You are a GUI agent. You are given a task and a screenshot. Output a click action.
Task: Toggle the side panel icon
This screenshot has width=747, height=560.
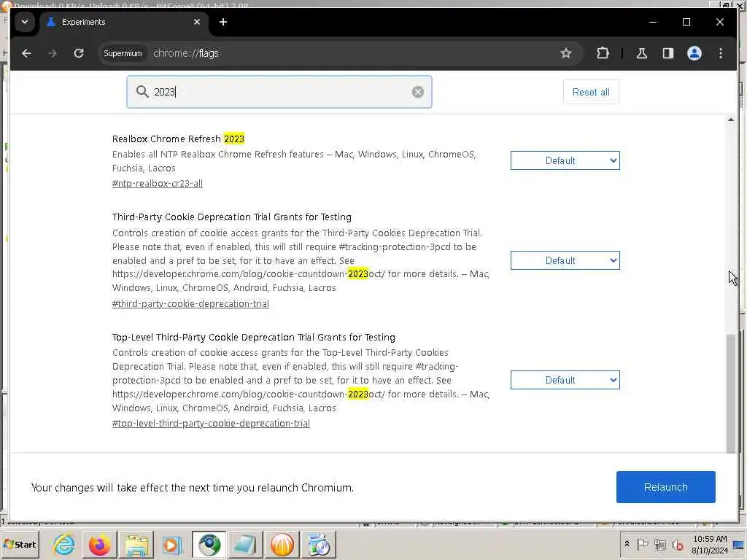668,53
